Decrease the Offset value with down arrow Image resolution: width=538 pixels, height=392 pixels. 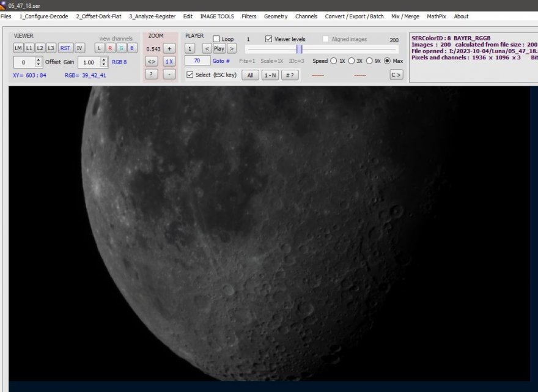(39, 65)
